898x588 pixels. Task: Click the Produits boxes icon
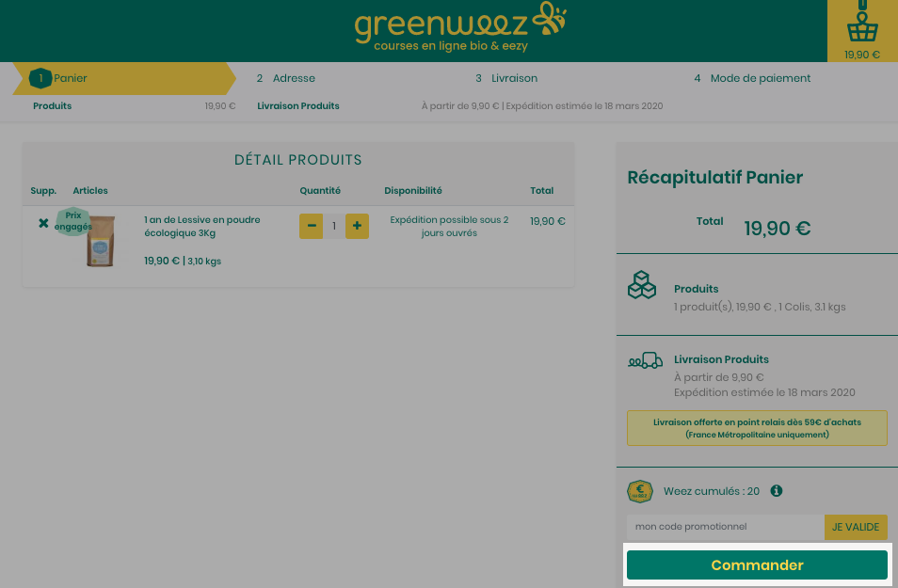click(x=642, y=285)
